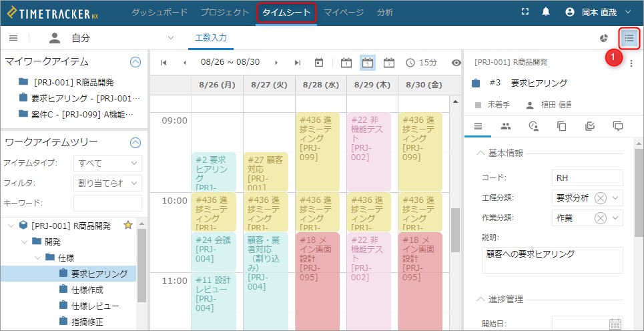644x331 pixels.
Task: Expand the 工程分類 dropdown arrow
Action: (615, 198)
